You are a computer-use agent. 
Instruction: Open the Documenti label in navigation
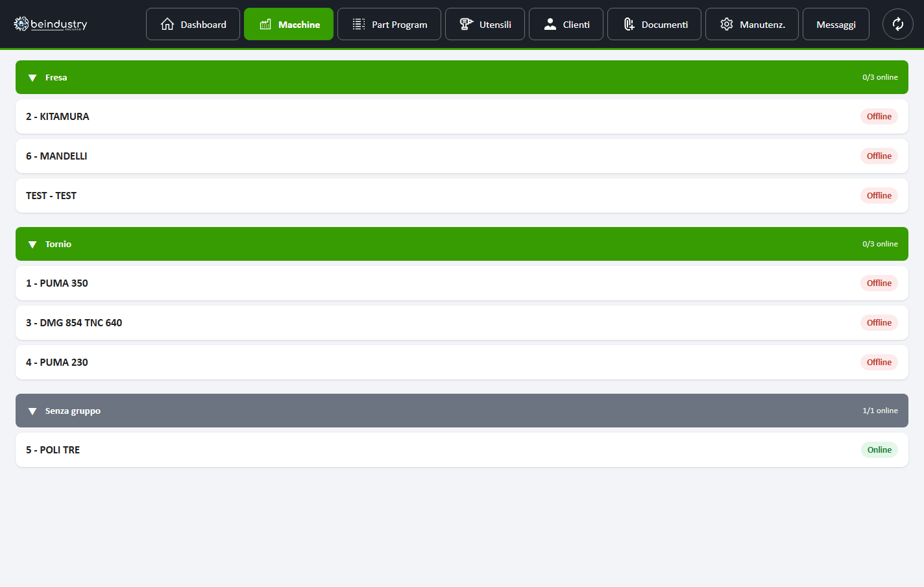[x=664, y=25]
